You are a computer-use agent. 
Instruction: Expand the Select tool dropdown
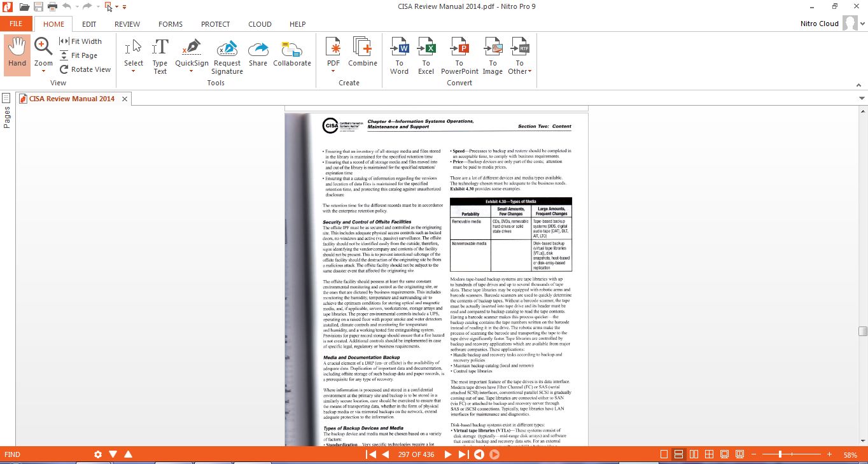click(134, 71)
